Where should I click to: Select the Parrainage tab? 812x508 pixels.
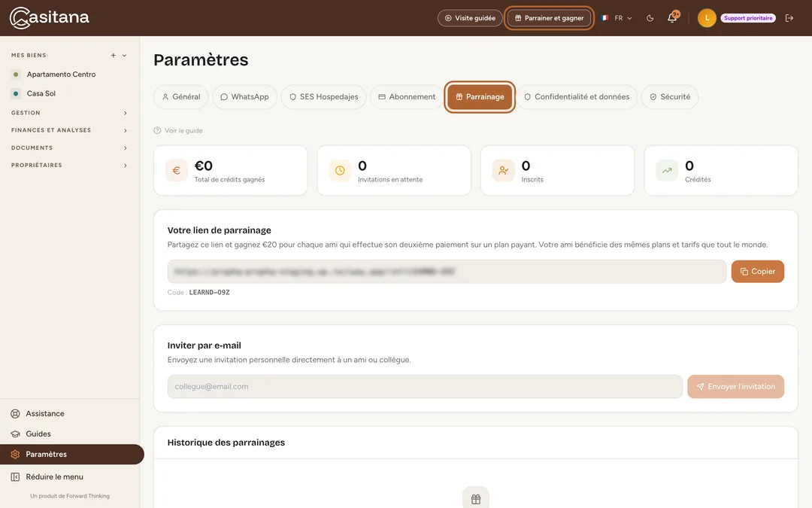coord(480,97)
